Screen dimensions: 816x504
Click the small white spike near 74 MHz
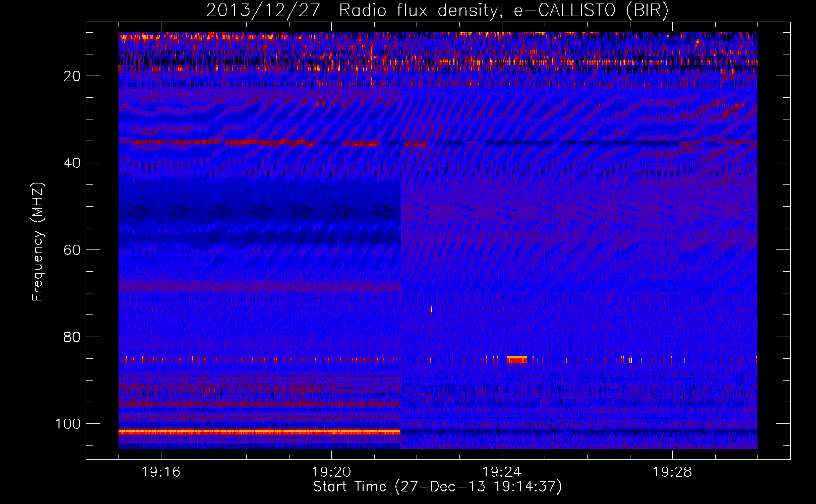[431, 309]
